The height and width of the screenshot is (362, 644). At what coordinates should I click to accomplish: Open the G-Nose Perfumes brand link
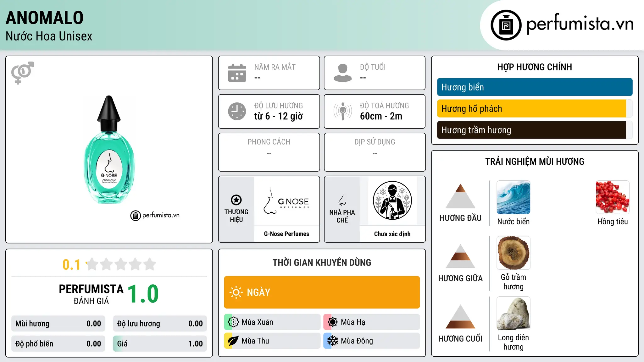coord(286,234)
